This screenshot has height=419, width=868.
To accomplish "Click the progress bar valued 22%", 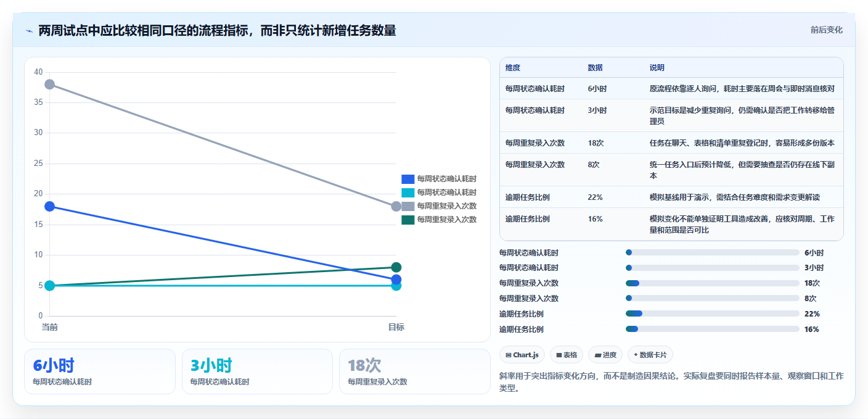I will click(712, 314).
